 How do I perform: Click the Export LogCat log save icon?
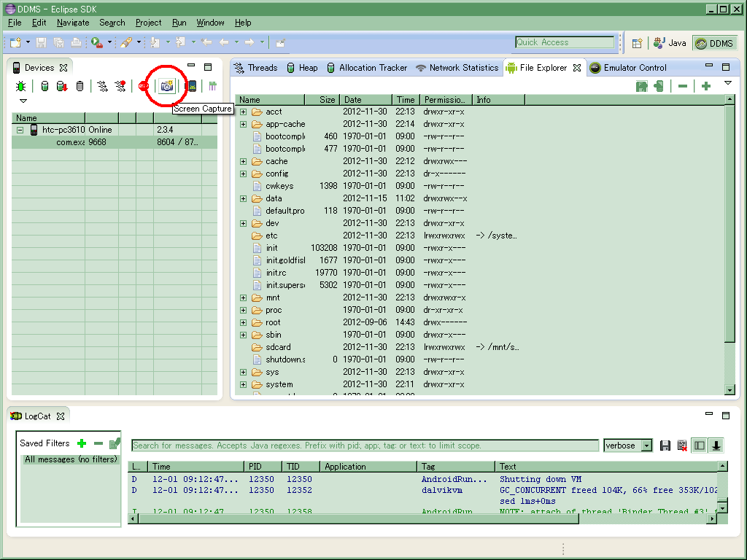[665, 446]
